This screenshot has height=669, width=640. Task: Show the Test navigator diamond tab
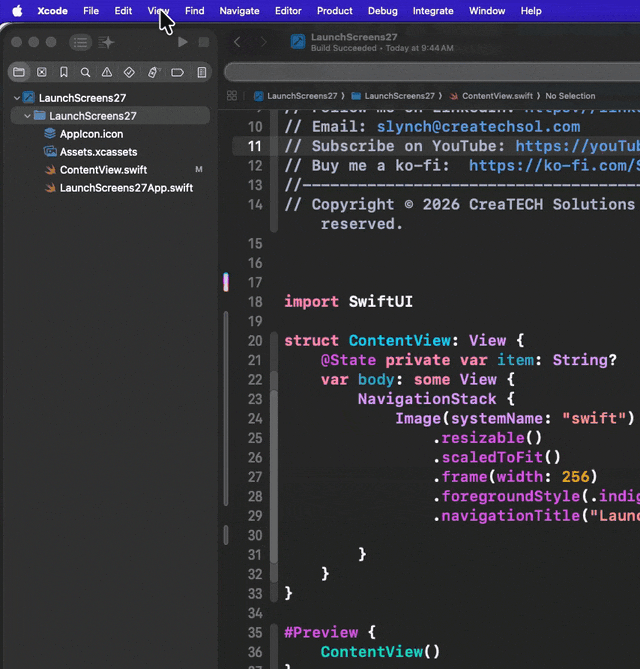click(129, 72)
